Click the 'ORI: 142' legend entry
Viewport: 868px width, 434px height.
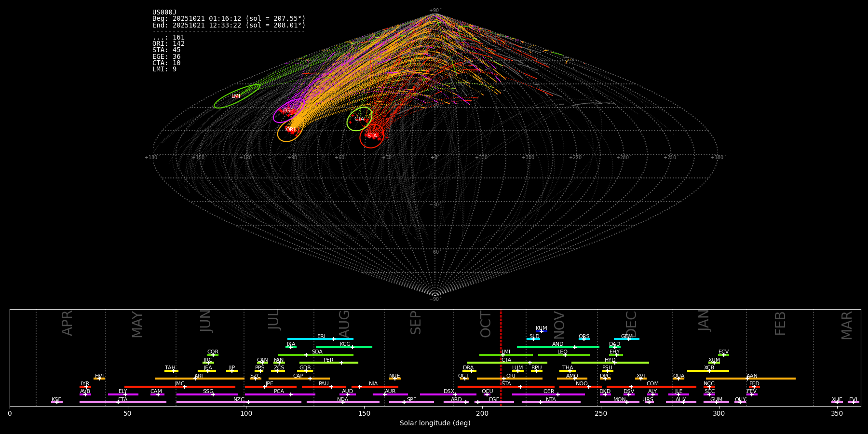[168, 44]
